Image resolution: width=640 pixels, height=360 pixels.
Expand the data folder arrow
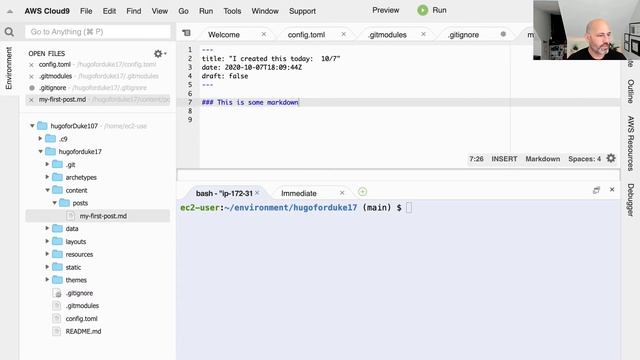pyautogui.click(x=47, y=228)
